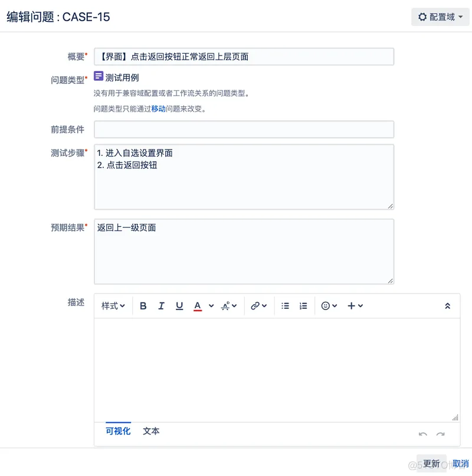Insert a bulleted list

tap(285, 306)
